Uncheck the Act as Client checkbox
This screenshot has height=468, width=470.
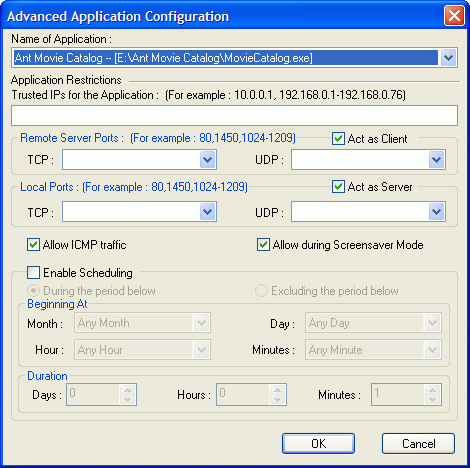point(338,139)
